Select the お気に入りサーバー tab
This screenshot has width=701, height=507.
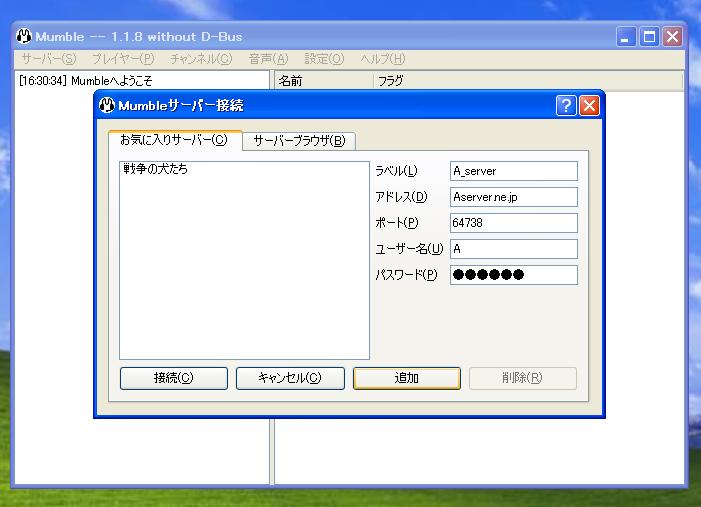tap(174, 140)
